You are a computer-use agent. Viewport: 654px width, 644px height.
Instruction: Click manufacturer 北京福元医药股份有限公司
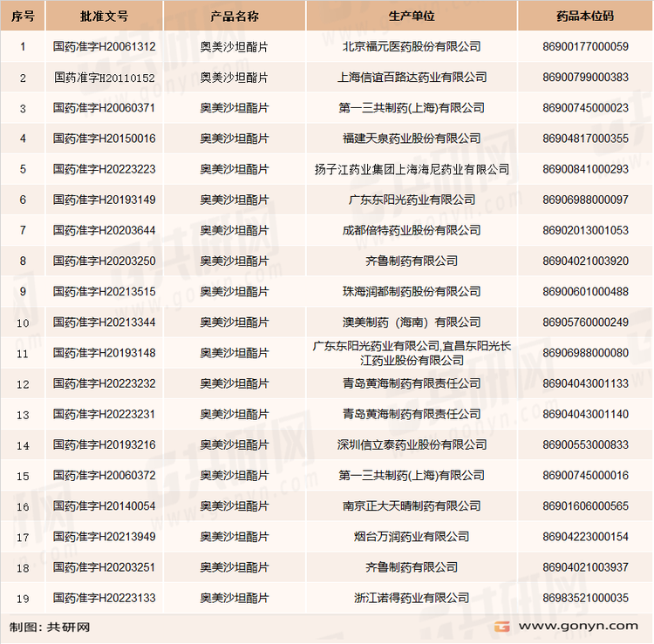pos(412,47)
